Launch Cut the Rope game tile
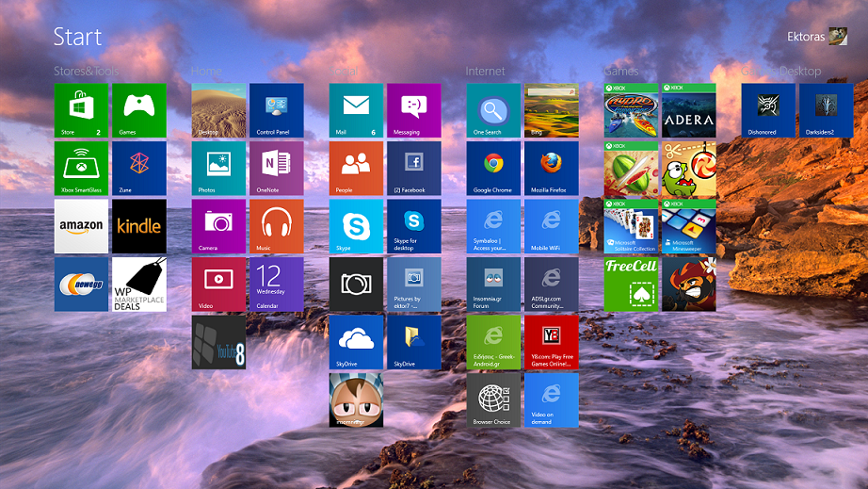868x489 pixels. click(688, 169)
